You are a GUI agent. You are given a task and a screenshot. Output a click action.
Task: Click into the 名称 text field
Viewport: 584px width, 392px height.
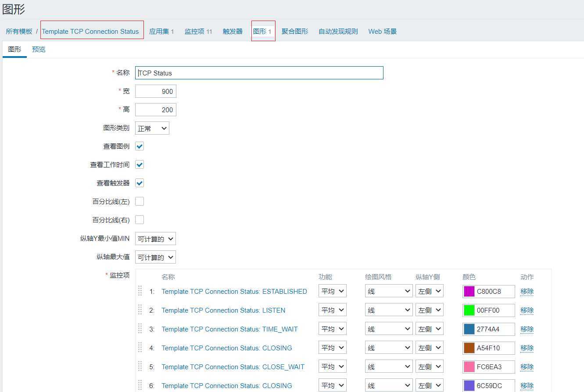pyautogui.click(x=259, y=73)
